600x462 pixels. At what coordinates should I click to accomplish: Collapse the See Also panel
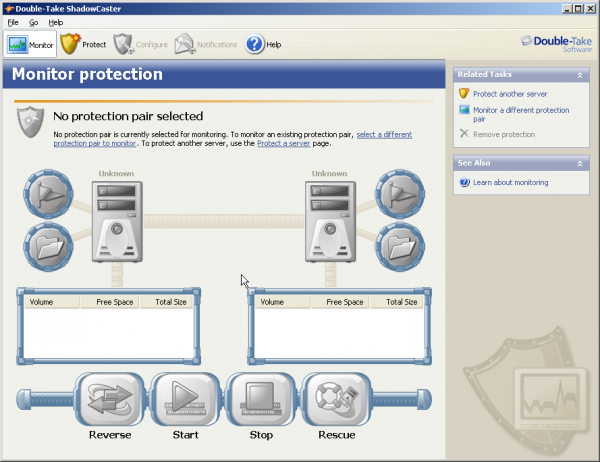580,163
